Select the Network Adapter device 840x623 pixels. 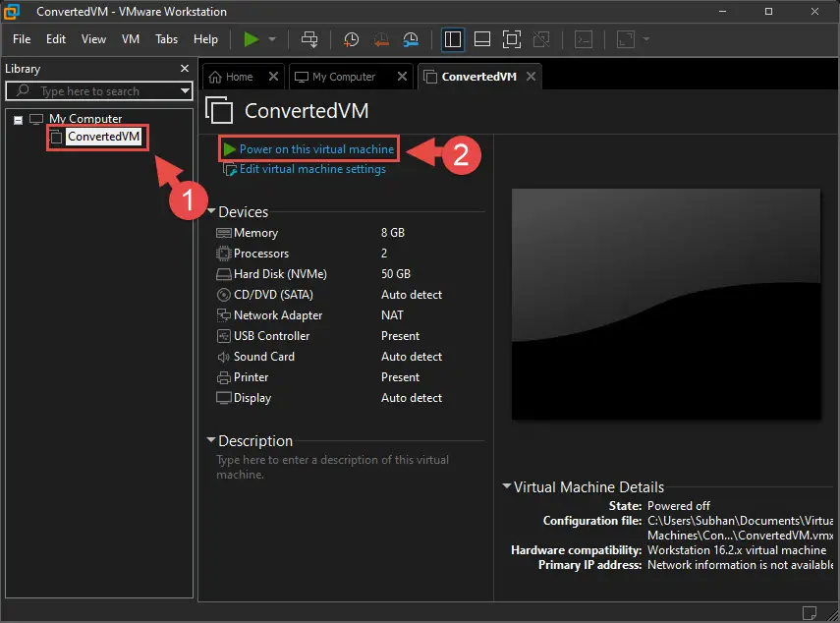(x=278, y=315)
